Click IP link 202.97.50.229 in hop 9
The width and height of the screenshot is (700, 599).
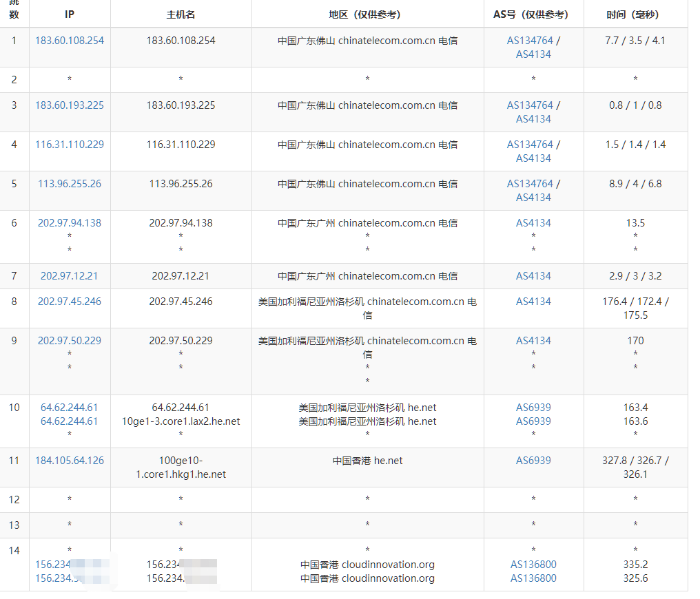[x=70, y=341]
